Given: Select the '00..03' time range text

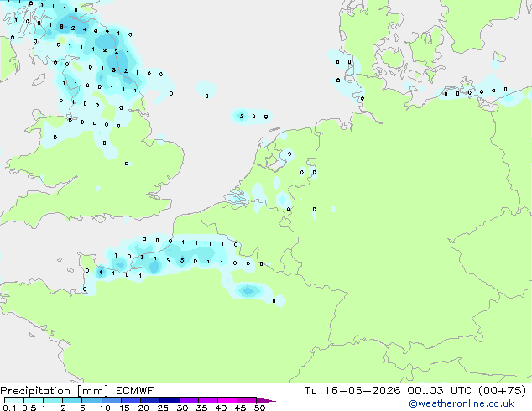Looking at the screenshot, I should [x=425, y=391].
